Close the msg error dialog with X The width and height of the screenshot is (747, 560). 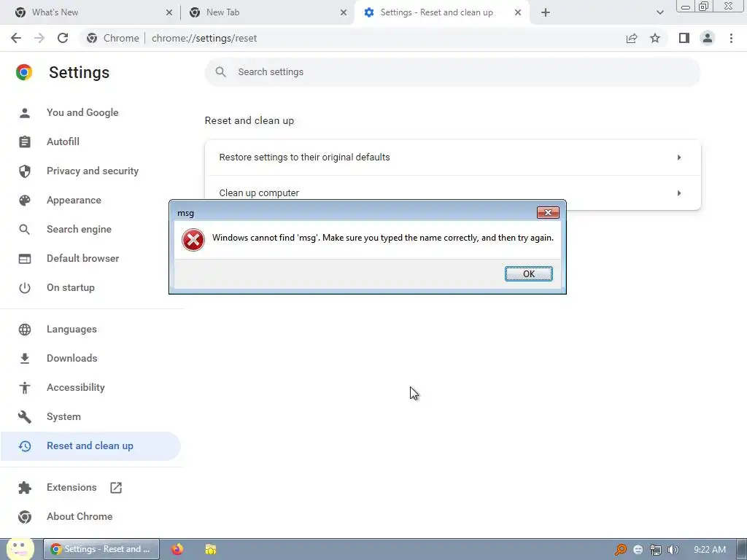548,213
